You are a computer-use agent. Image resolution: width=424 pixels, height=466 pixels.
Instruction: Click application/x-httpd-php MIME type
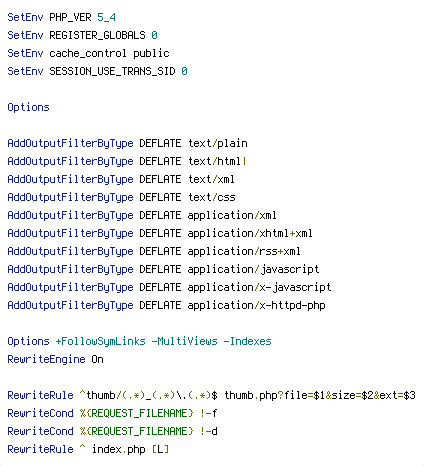click(256, 305)
